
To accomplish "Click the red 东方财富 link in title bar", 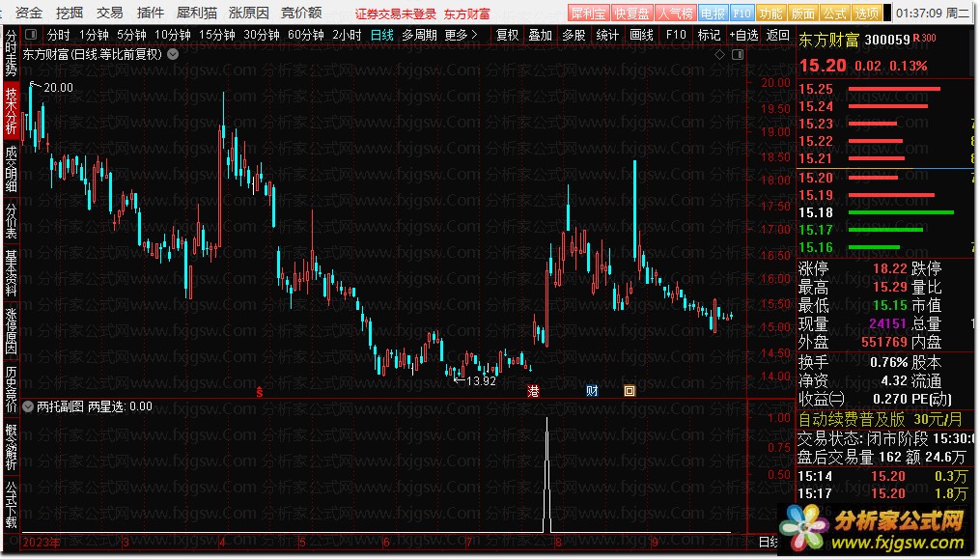I will tap(467, 14).
